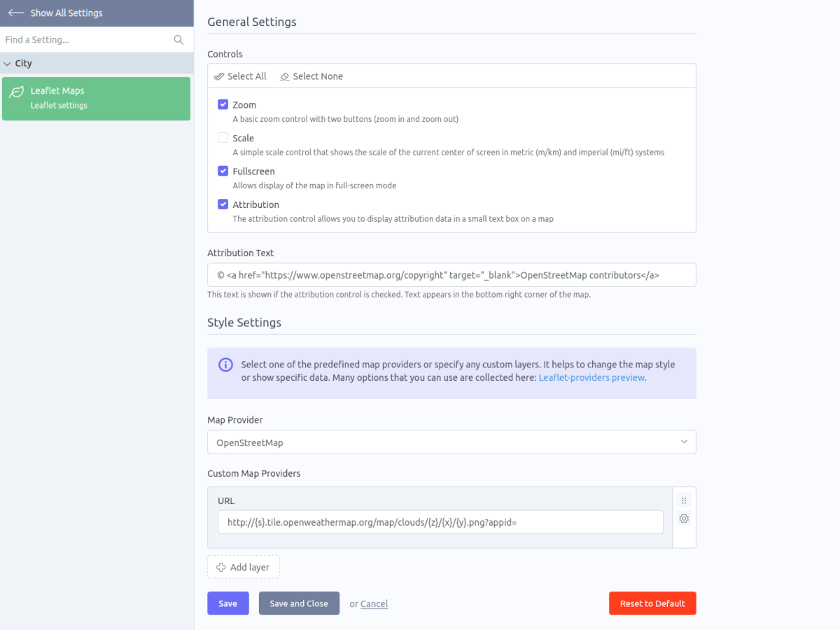Click the drag handle on the URL layer

tap(684, 500)
